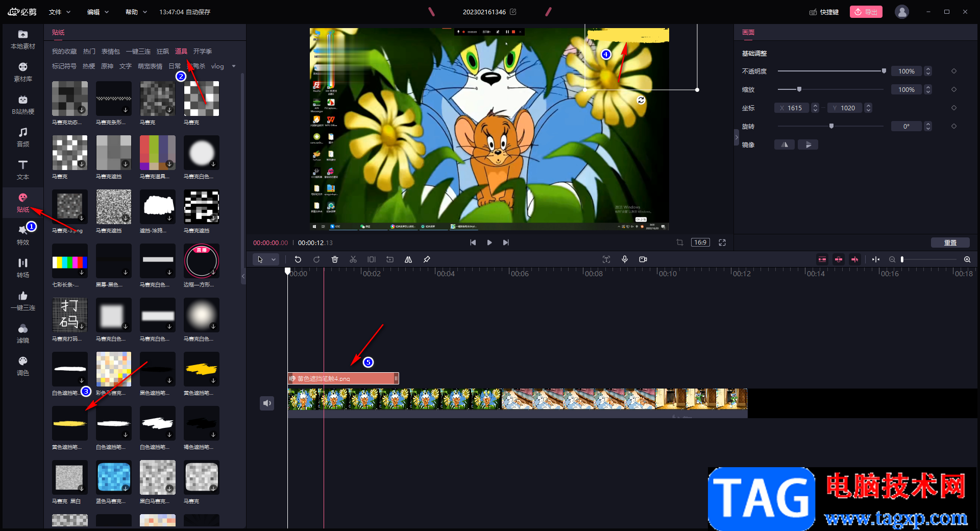The image size is (980, 531).
Task: Mute the video track with speaker icon
Action: 267,403
